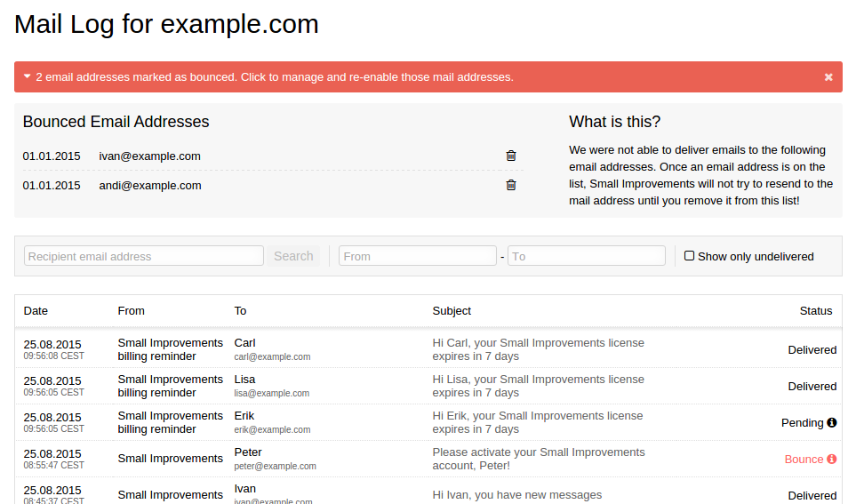Image resolution: width=856 pixels, height=504 pixels.
Task: Select erik@example.com email address
Action: pyautogui.click(x=272, y=429)
